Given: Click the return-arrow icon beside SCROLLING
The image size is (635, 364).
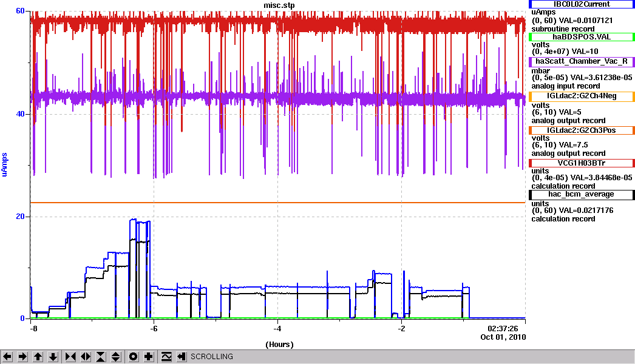Looking at the screenshot, I should tap(181, 357).
